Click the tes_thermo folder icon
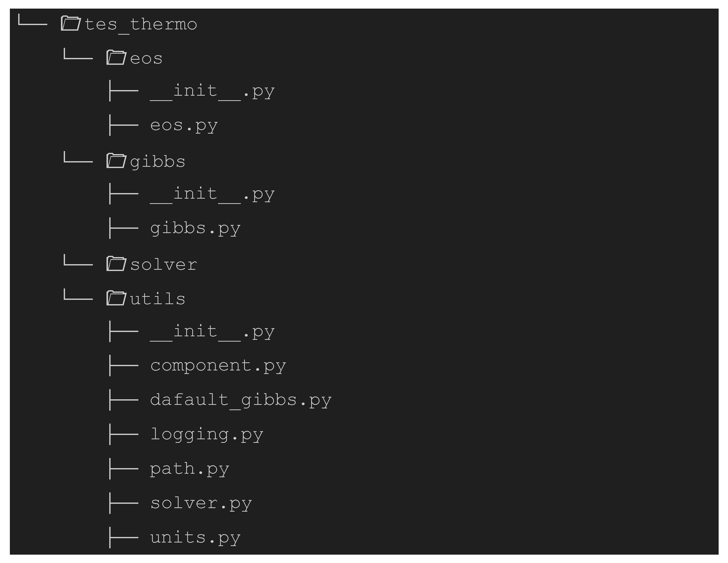 [71, 24]
